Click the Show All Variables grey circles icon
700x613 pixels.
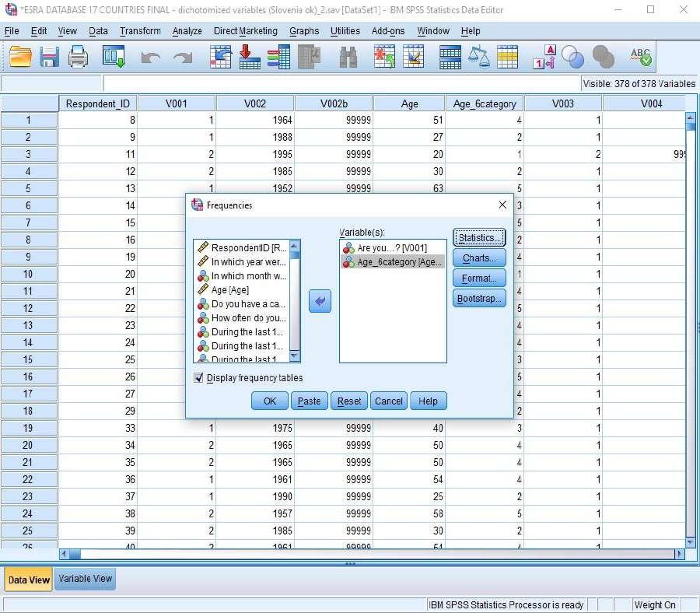tap(603, 57)
